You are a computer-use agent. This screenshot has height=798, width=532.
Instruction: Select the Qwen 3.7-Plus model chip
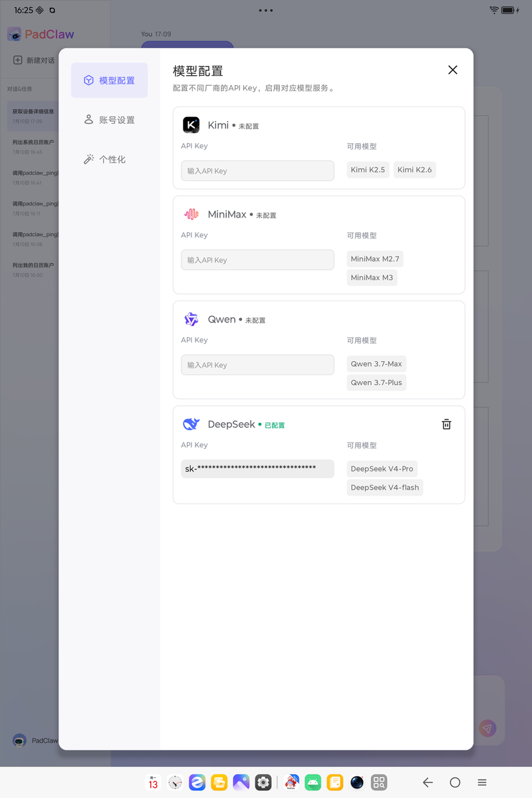[376, 382]
